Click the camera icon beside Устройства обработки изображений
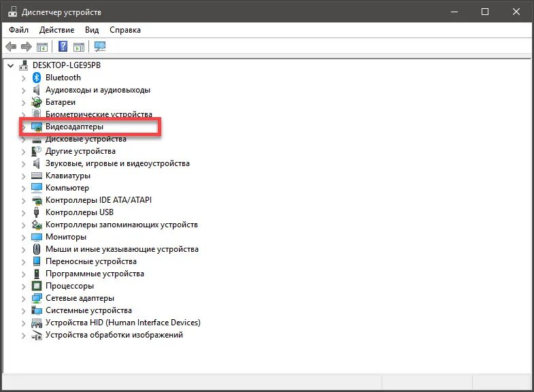Viewport: 534px width, 392px height. (37, 335)
